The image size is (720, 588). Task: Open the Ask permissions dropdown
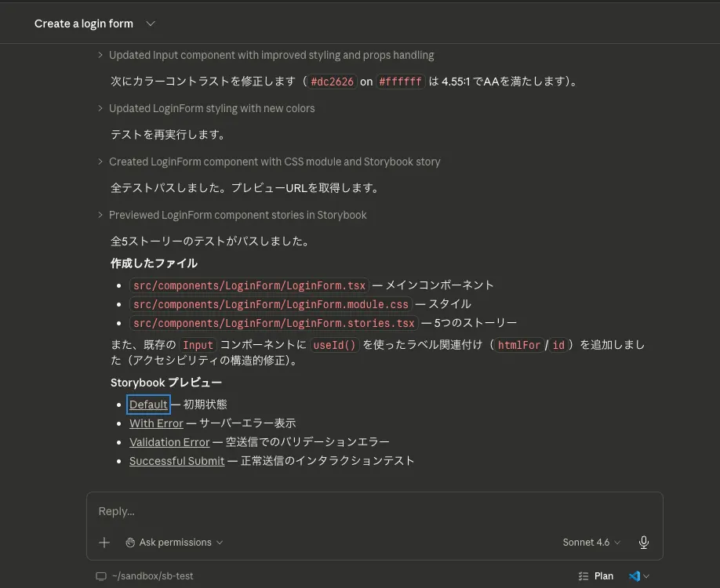(174, 543)
